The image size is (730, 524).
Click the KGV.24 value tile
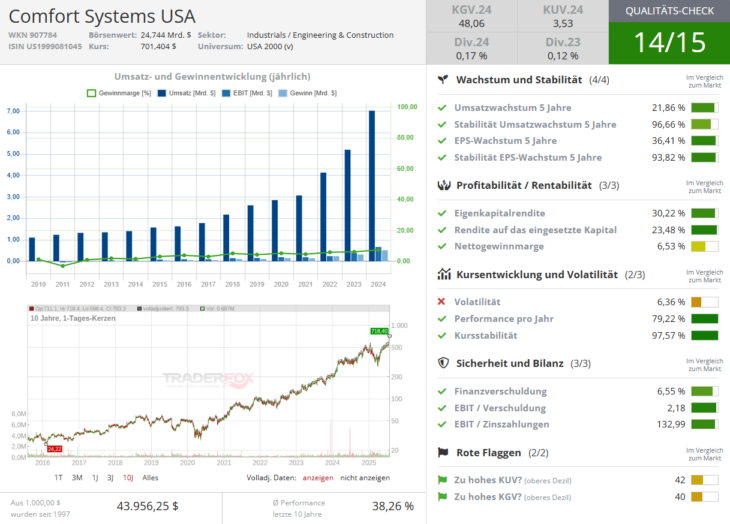click(x=472, y=16)
